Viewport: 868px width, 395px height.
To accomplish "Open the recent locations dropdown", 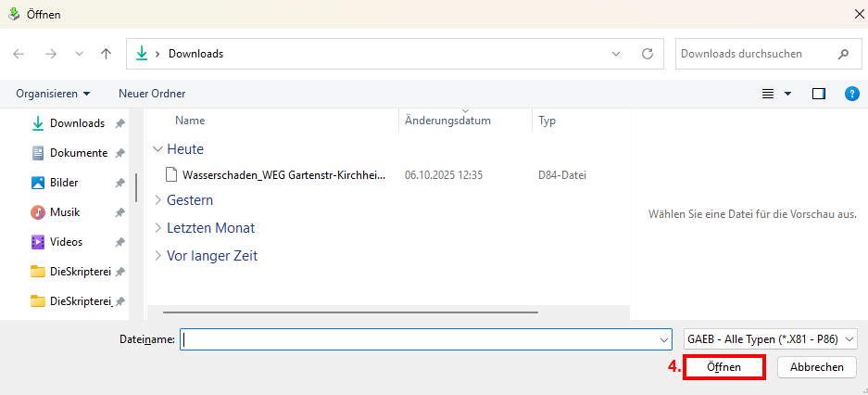I will point(80,54).
